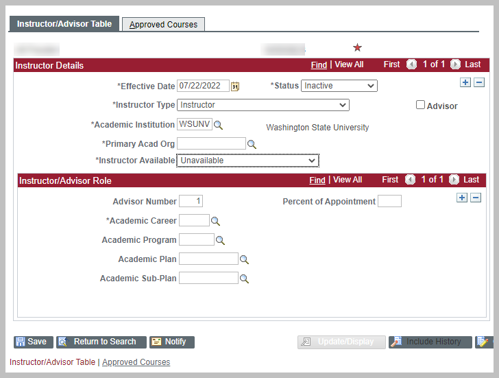Click Find in Instructor Details header

(x=319, y=65)
